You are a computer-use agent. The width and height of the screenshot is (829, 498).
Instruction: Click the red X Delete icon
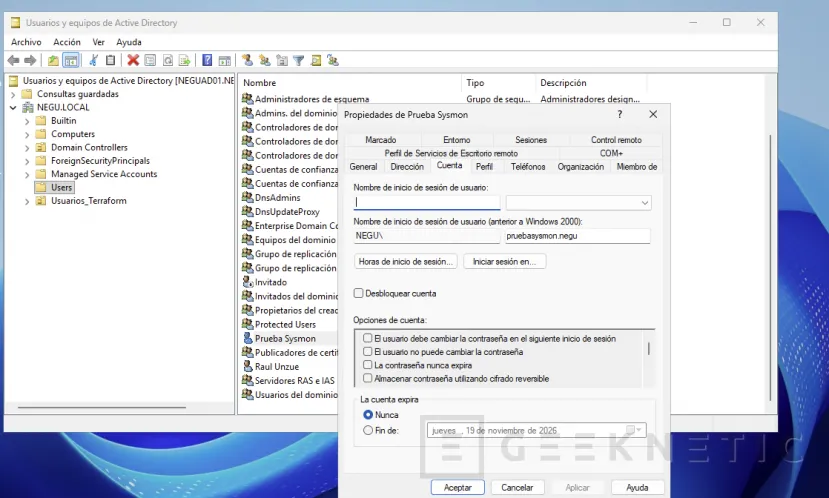coord(133,61)
